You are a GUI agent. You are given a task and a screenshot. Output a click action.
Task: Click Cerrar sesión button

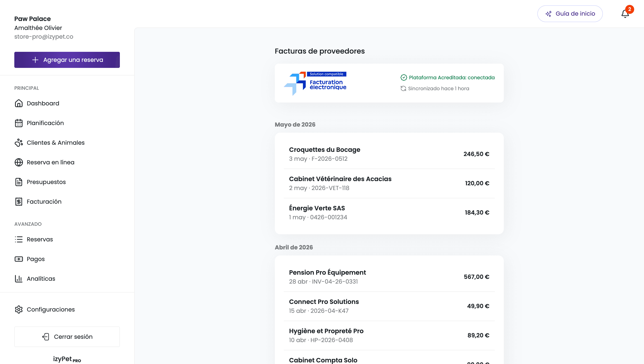coord(67,337)
